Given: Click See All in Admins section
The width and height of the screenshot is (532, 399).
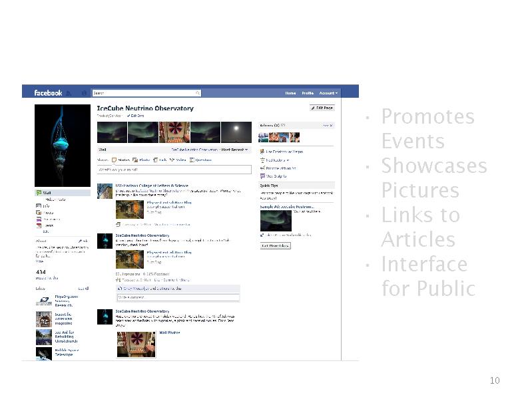Looking at the screenshot, I should [x=328, y=126].
